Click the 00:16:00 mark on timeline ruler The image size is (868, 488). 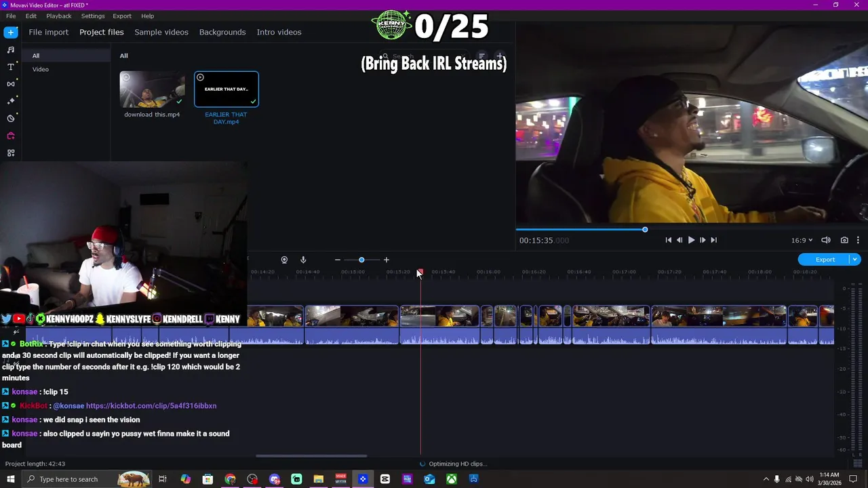pyautogui.click(x=488, y=272)
